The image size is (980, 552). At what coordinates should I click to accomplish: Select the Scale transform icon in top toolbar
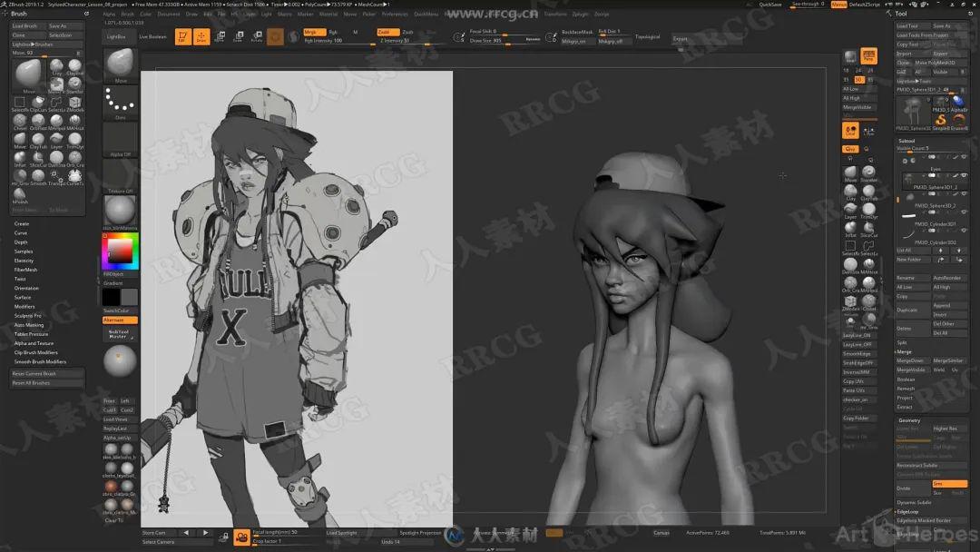[238, 37]
